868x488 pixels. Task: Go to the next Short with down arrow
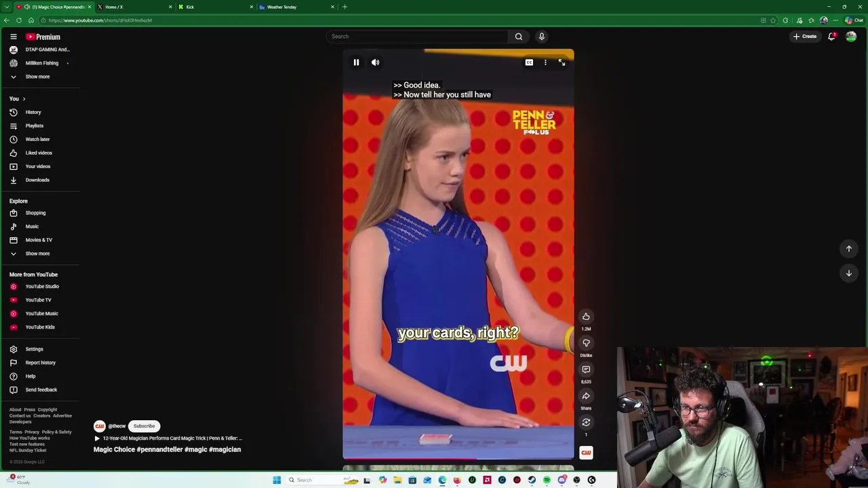[848, 273]
